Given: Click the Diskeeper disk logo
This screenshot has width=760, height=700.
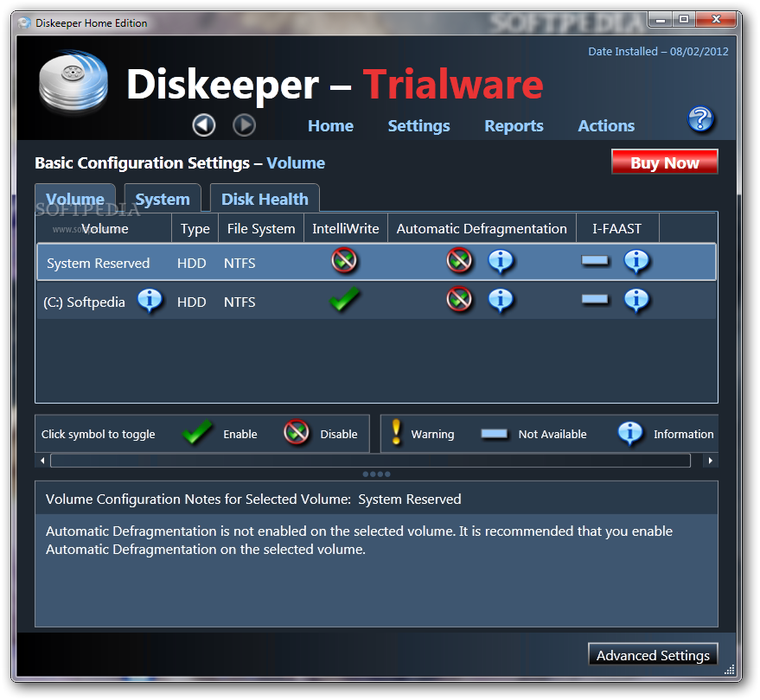Looking at the screenshot, I should coord(73,82).
